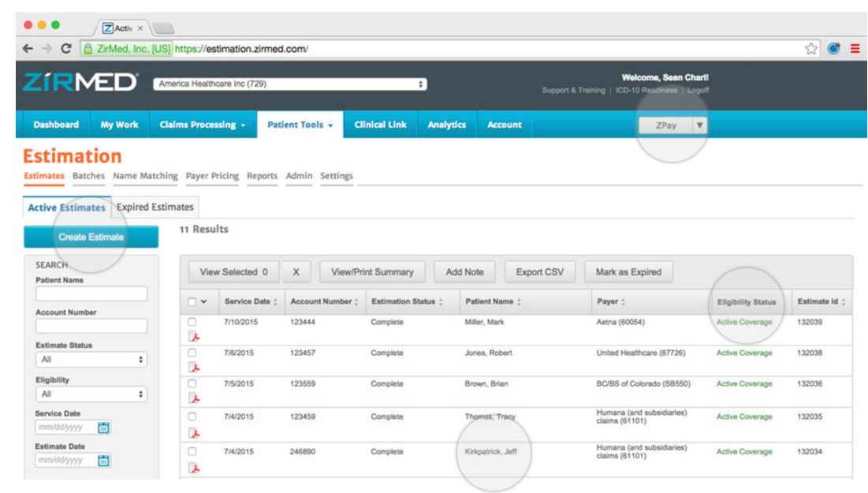Image resolution: width=868 pixels, height=493 pixels.
Task: Check the Kirkpatrick, Jeff row checkbox
Action: click(192, 451)
